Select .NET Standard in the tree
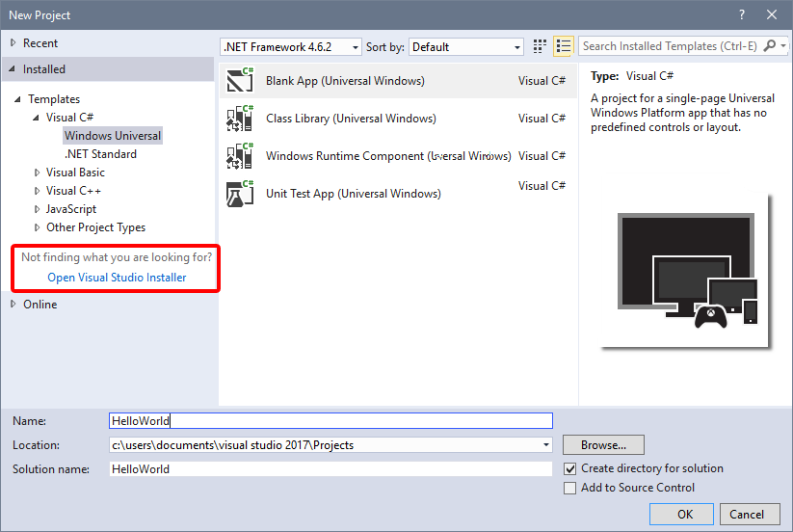The height and width of the screenshot is (532, 793). click(100, 154)
